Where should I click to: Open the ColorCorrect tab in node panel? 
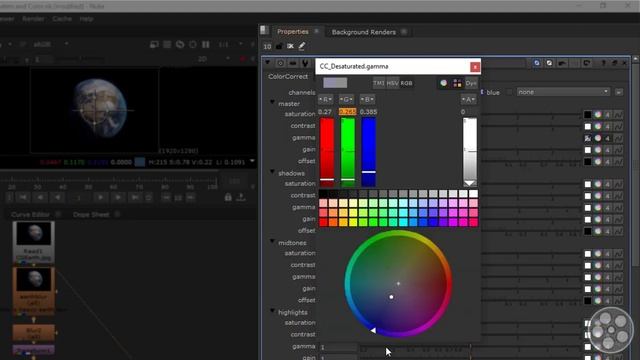click(x=288, y=76)
